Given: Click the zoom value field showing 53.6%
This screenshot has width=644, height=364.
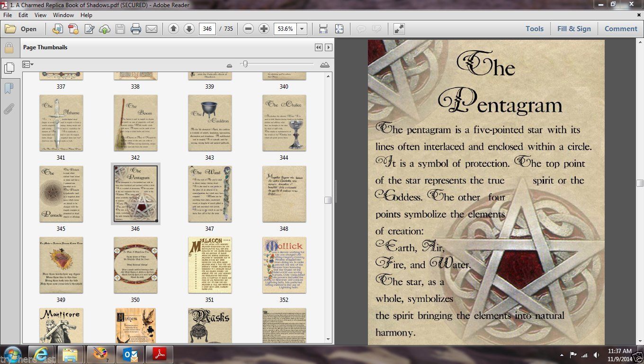Looking at the screenshot, I should pos(285,29).
